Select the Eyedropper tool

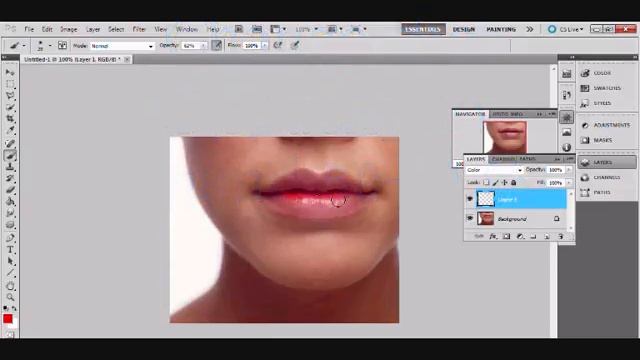click(10, 131)
